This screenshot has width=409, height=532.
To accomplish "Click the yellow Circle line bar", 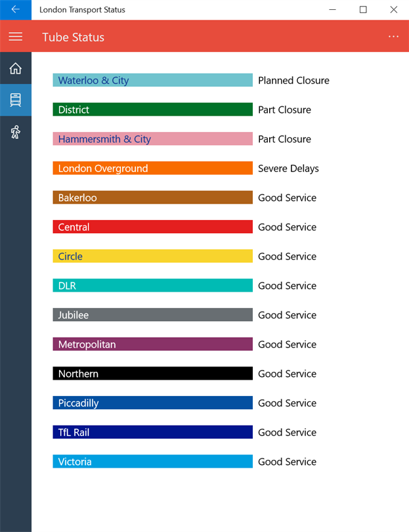I will (x=152, y=256).
